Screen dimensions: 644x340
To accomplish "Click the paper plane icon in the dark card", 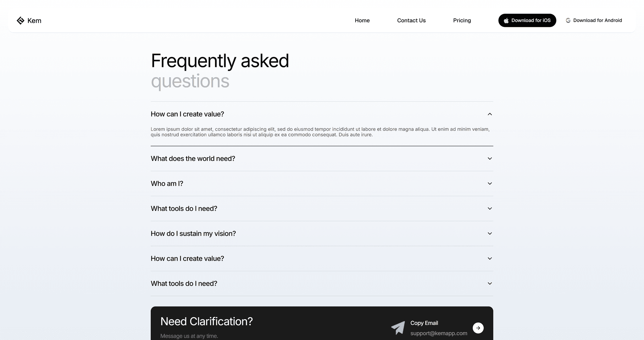I will [398, 328].
